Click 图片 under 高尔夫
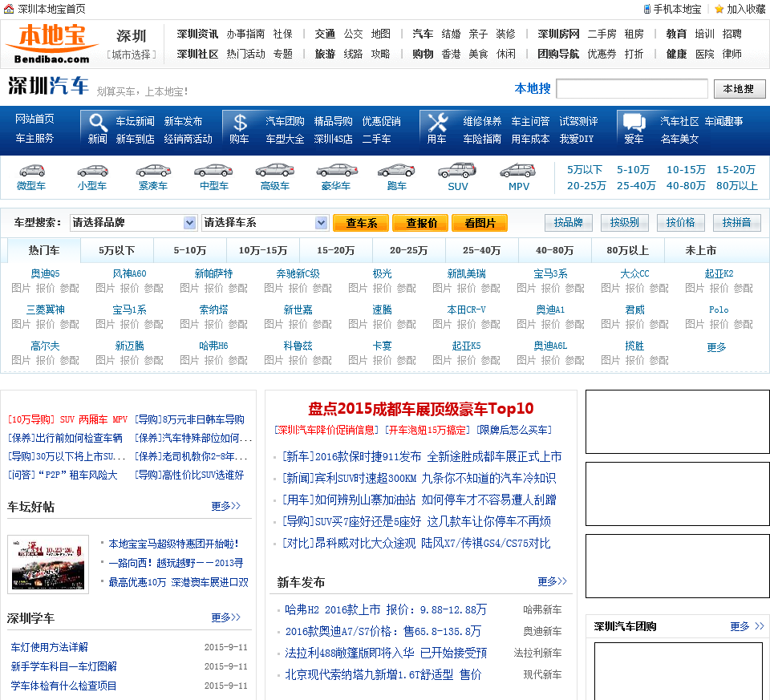 coord(21,361)
